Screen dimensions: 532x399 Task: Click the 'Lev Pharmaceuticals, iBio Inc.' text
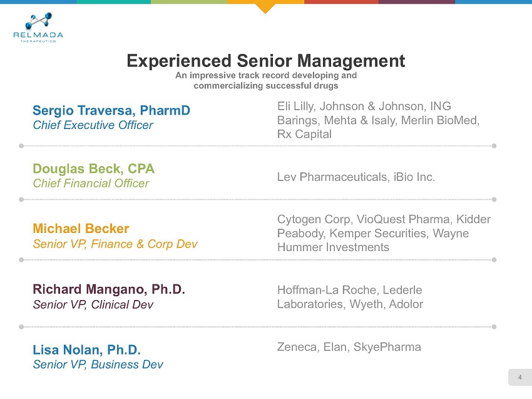point(356,177)
